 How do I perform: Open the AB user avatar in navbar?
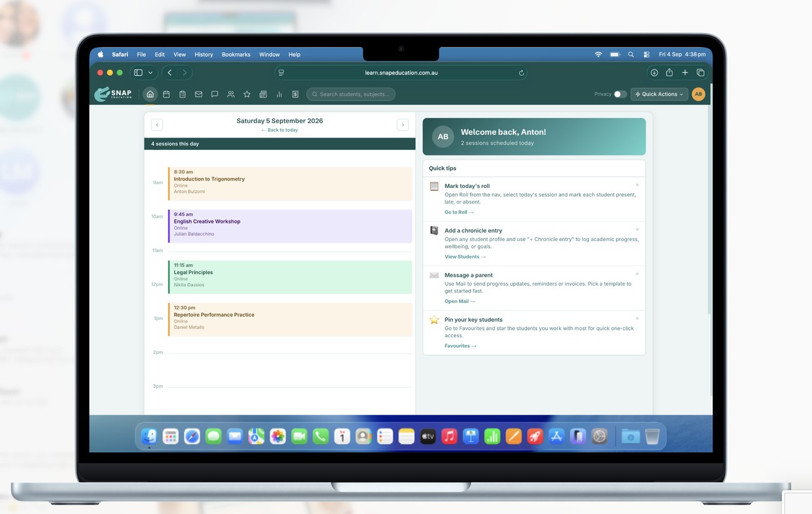[698, 94]
